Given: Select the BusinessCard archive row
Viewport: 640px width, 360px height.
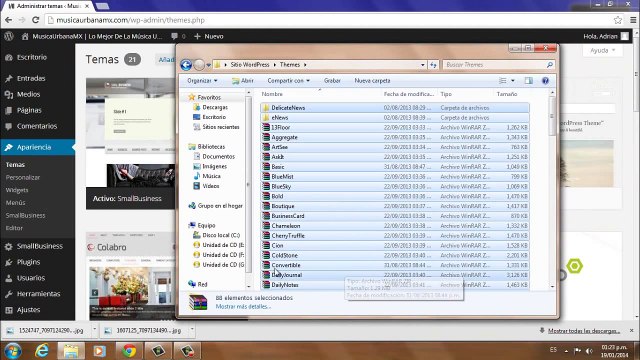Looking at the screenshot, I should tap(395, 216).
